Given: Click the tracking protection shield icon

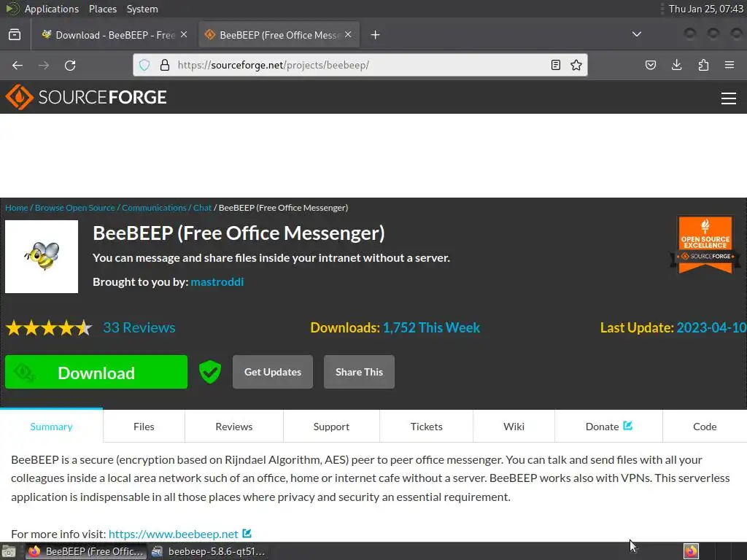Looking at the screenshot, I should (x=144, y=65).
